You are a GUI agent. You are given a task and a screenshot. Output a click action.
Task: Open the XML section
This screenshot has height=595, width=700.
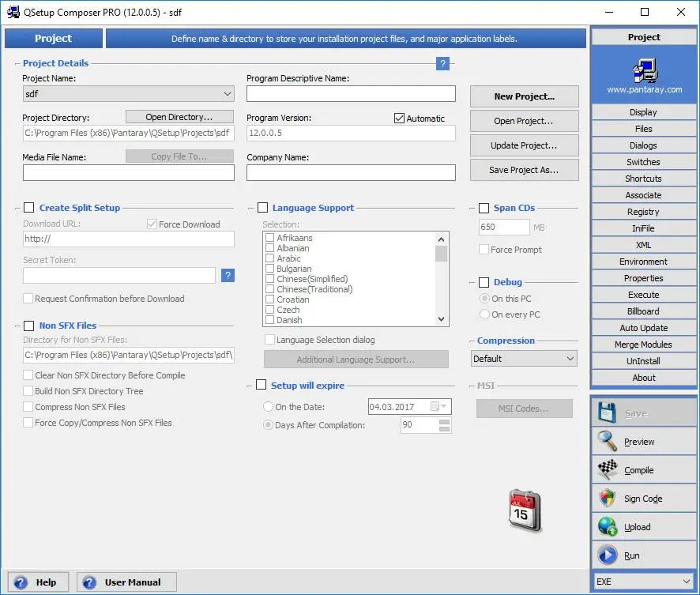point(643,245)
